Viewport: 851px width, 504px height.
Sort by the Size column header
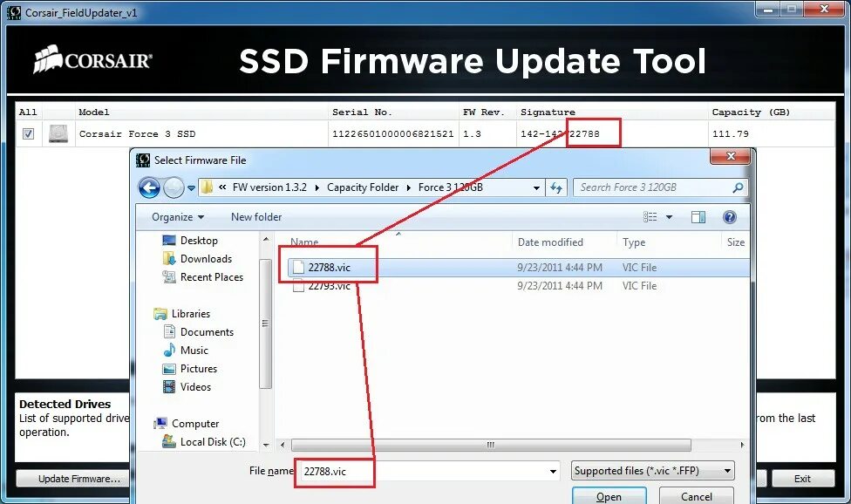pos(735,242)
